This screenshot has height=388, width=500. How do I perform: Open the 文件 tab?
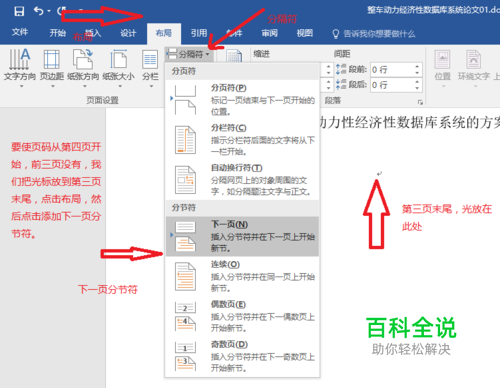(x=20, y=32)
